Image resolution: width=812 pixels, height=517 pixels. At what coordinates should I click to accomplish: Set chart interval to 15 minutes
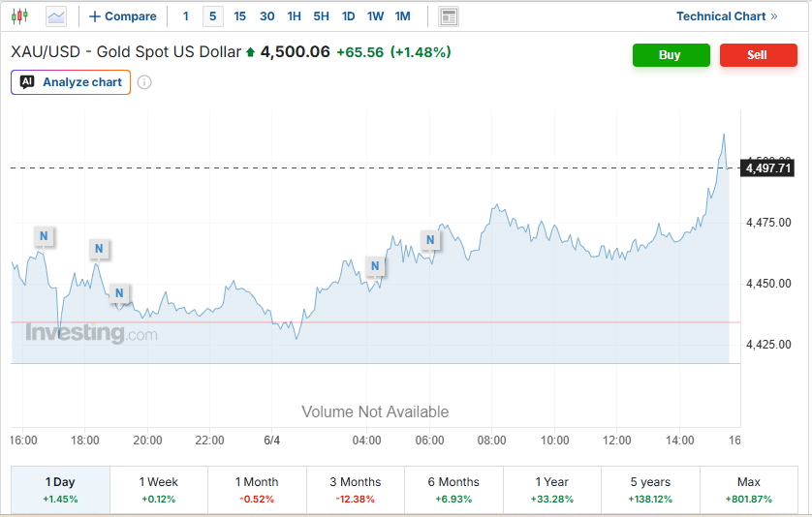239,16
